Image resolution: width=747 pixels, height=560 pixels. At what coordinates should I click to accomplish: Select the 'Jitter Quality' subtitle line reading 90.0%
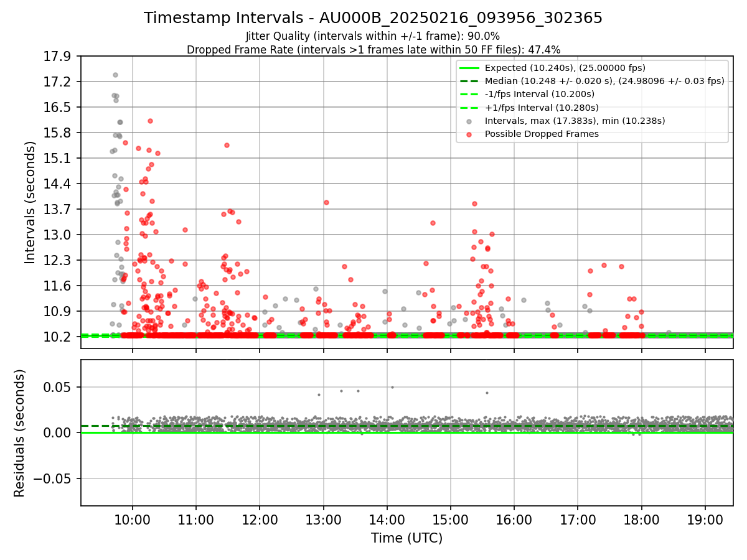[x=373, y=36]
